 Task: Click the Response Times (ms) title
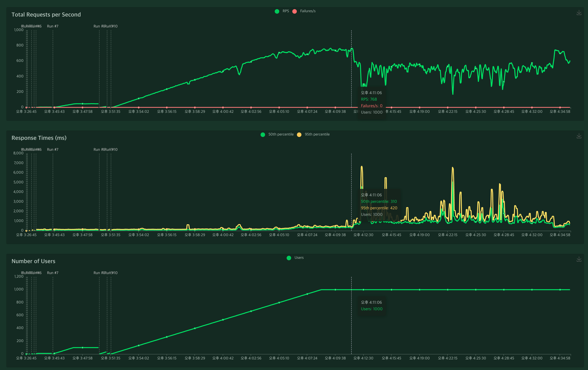click(39, 138)
